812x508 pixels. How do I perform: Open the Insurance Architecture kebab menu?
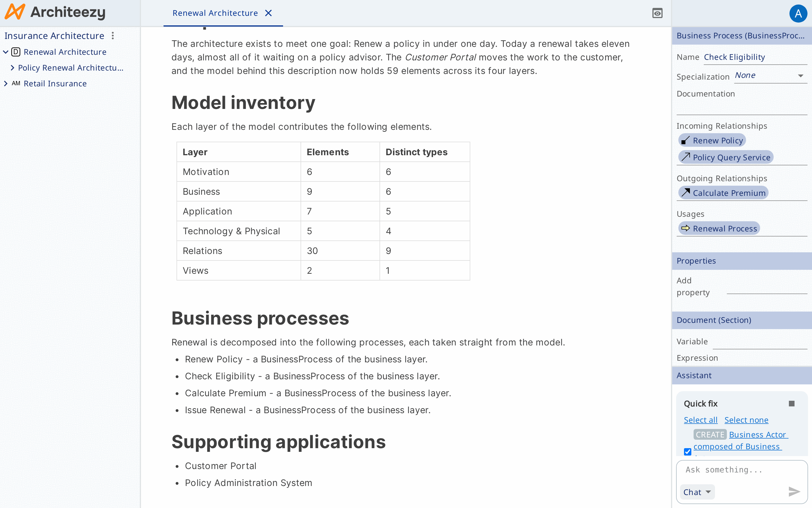[113, 36]
